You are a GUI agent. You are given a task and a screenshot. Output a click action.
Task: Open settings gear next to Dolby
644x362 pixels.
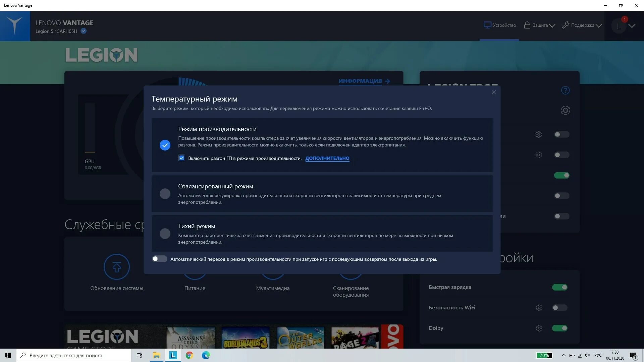[539, 328]
